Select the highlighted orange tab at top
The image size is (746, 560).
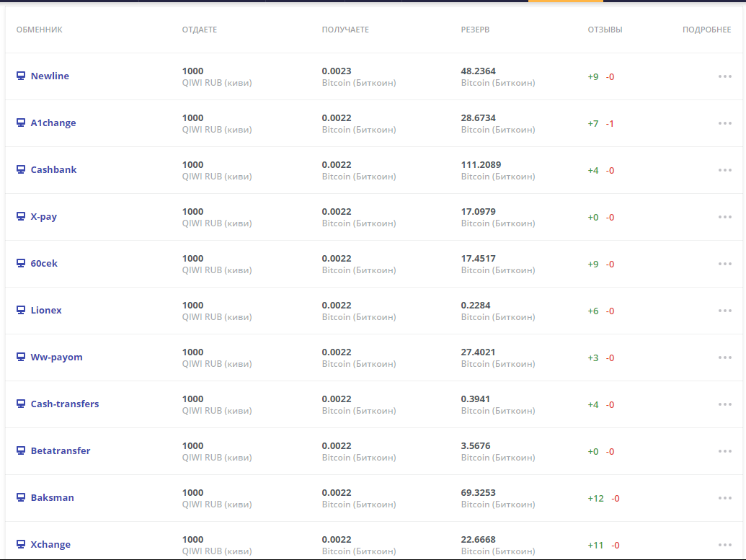click(x=566, y=1)
